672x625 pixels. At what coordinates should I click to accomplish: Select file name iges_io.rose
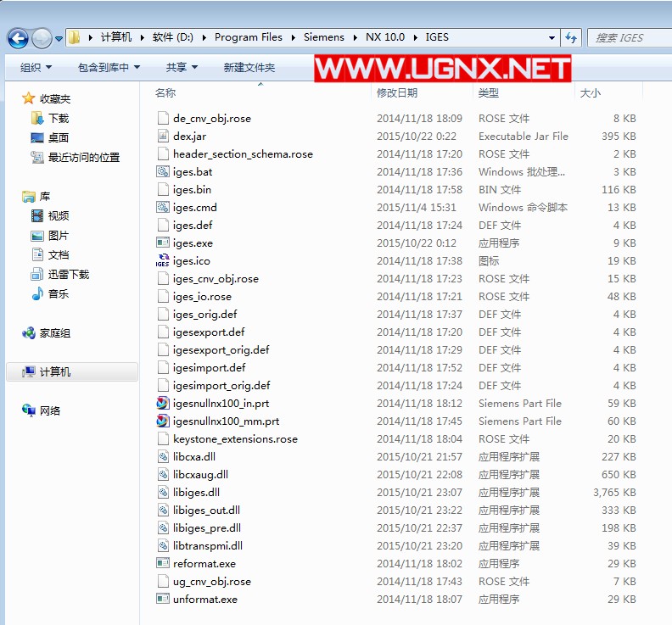[202, 297]
